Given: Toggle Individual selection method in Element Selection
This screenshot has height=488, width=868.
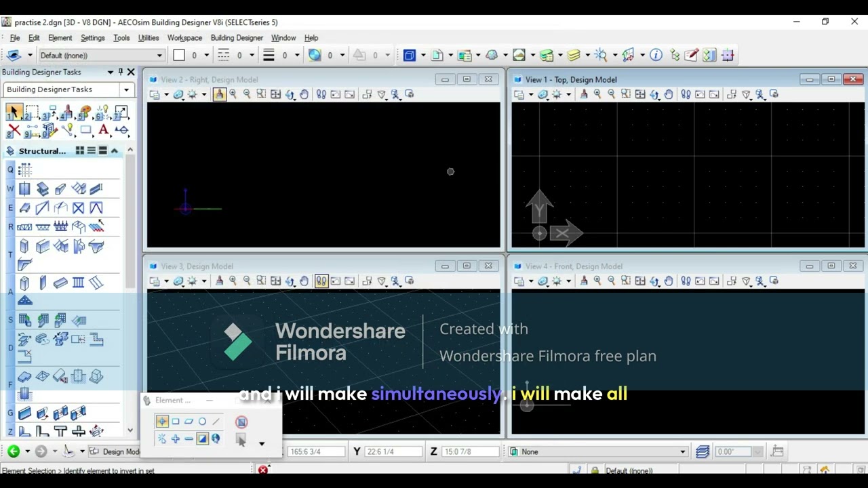Looking at the screenshot, I should pos(162,422).
